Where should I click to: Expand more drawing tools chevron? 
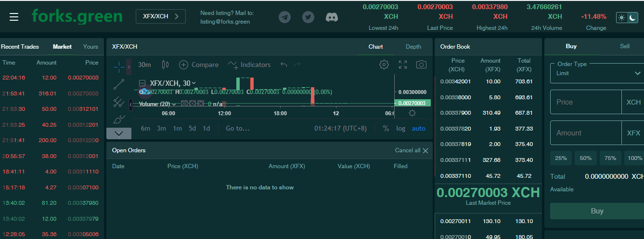point(119,133)
